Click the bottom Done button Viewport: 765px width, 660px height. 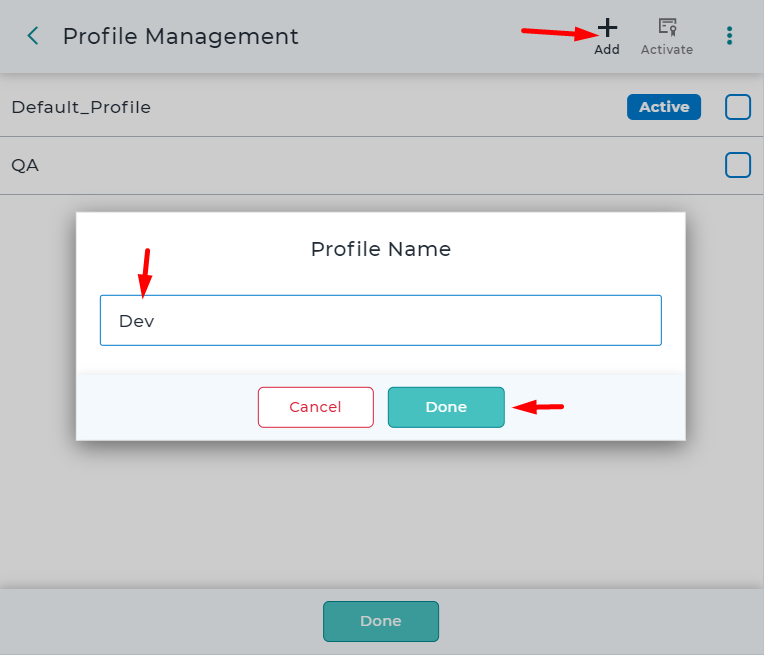click(x=381, y=621)
